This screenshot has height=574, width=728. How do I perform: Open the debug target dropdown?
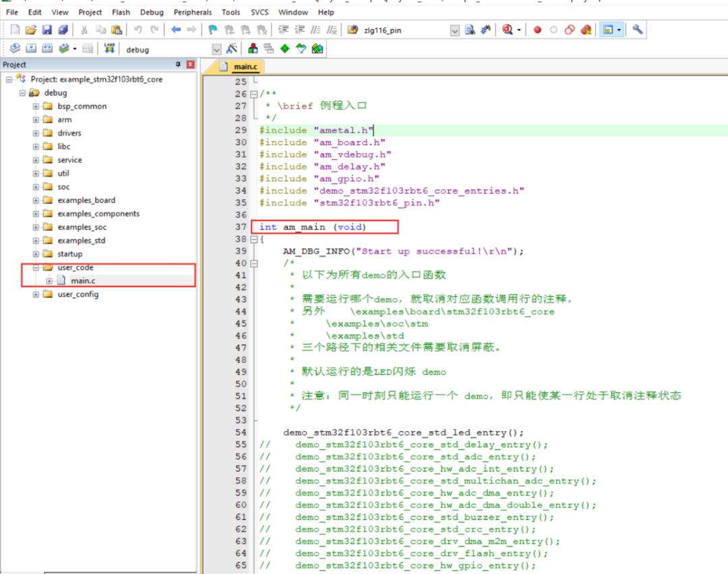click(x=216, y=49)
